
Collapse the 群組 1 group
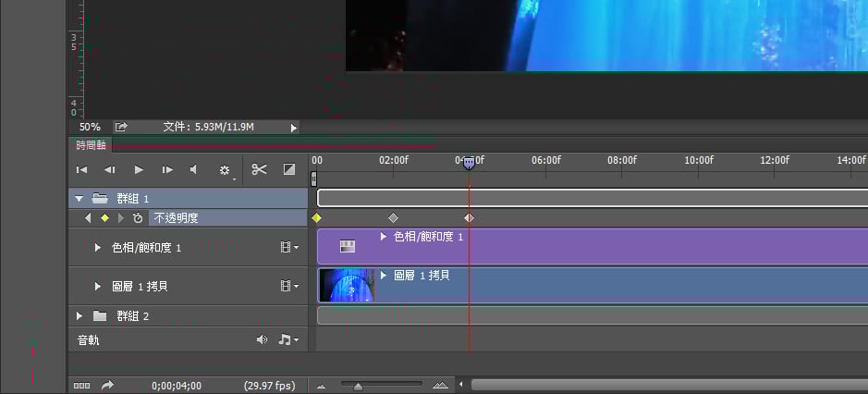coord(79,199)
